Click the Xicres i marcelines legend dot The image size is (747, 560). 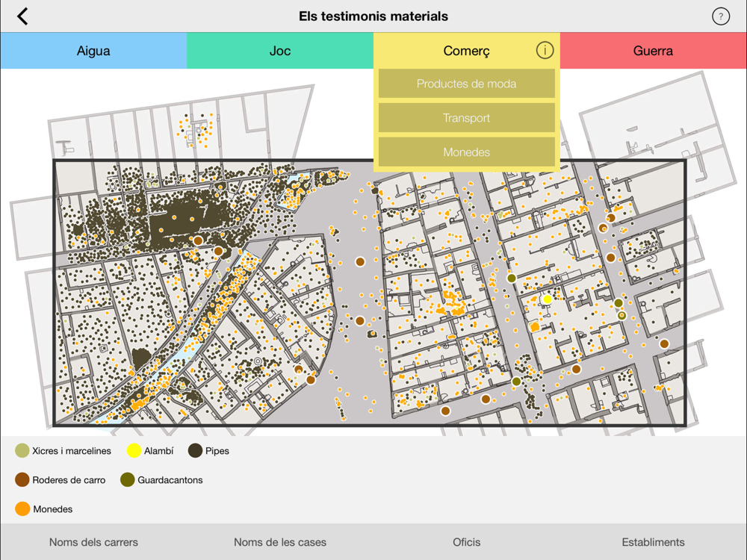tap(22, 450)
